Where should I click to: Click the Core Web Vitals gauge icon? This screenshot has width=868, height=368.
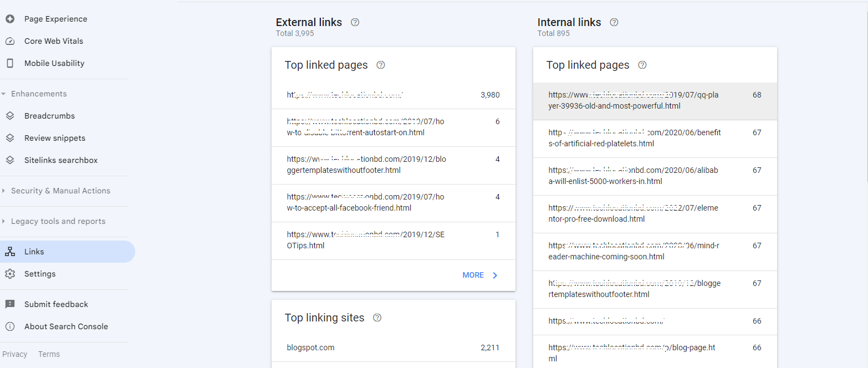10,41
